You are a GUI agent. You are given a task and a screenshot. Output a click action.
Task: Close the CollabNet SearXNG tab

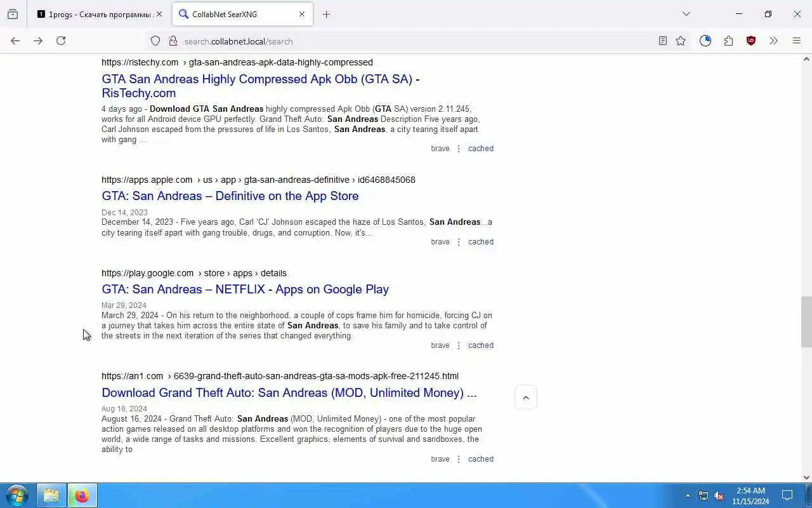[x=302, y=14]
